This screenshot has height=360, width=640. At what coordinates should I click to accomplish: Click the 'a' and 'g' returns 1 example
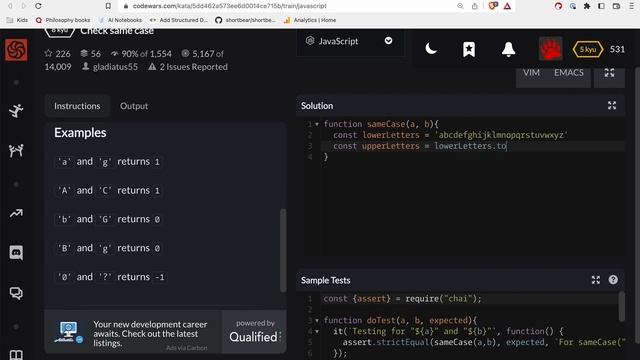pos(109,162)
